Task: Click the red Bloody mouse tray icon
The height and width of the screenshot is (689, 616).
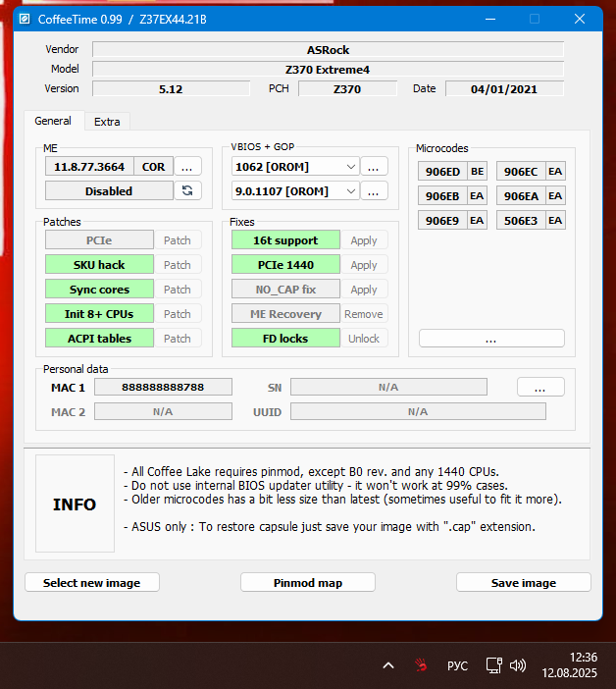Action: [421, 664]
